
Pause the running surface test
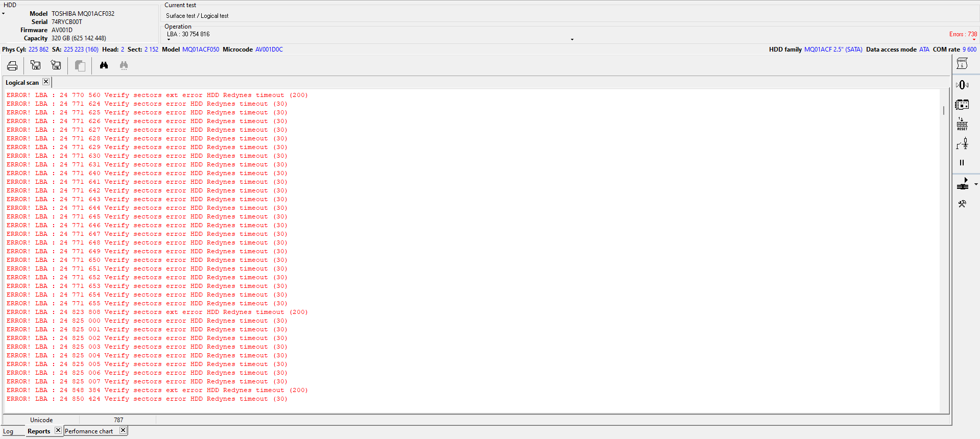[x=962, y=163]
